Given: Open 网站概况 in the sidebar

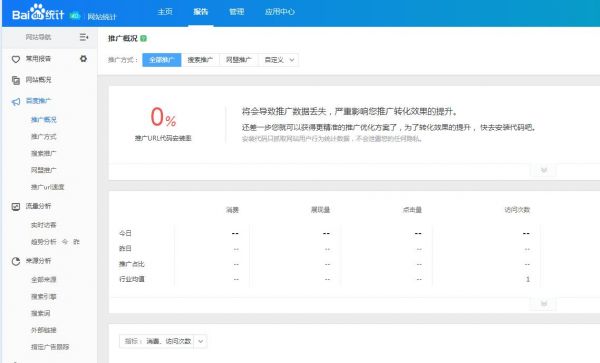Looking at the screenshot, I should [x=38, y=80].
